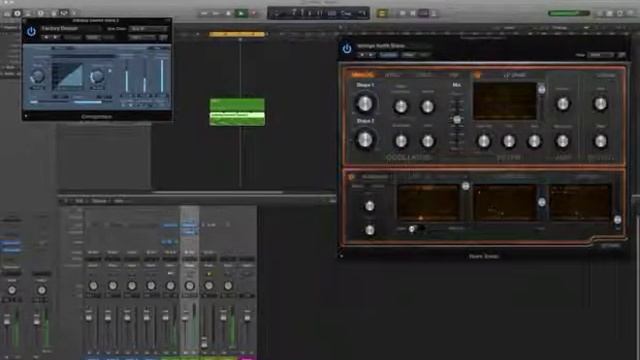Open View dropdown in Retro Synth header
The image size is (640, 360).
(x=600, y=55)
